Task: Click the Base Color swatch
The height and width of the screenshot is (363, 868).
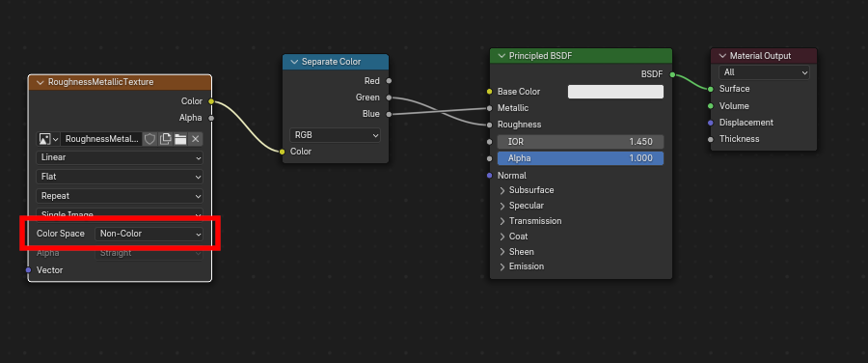Action: click(x=615, y=92)
